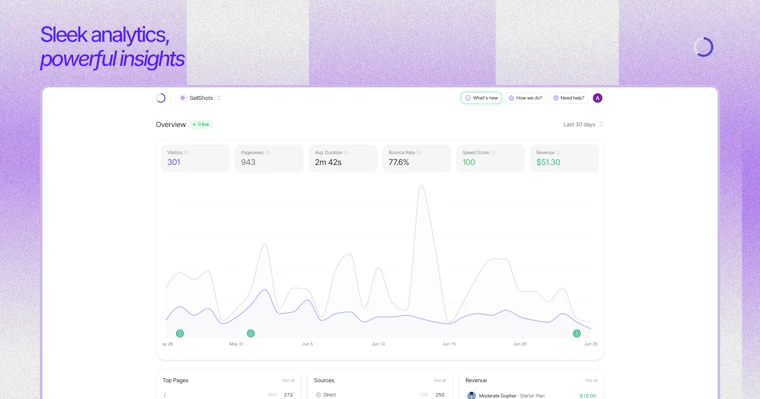The height and width of the screenshot is (399, 760).
Task: Open the How we do? button
Action: tap(525, 98)
